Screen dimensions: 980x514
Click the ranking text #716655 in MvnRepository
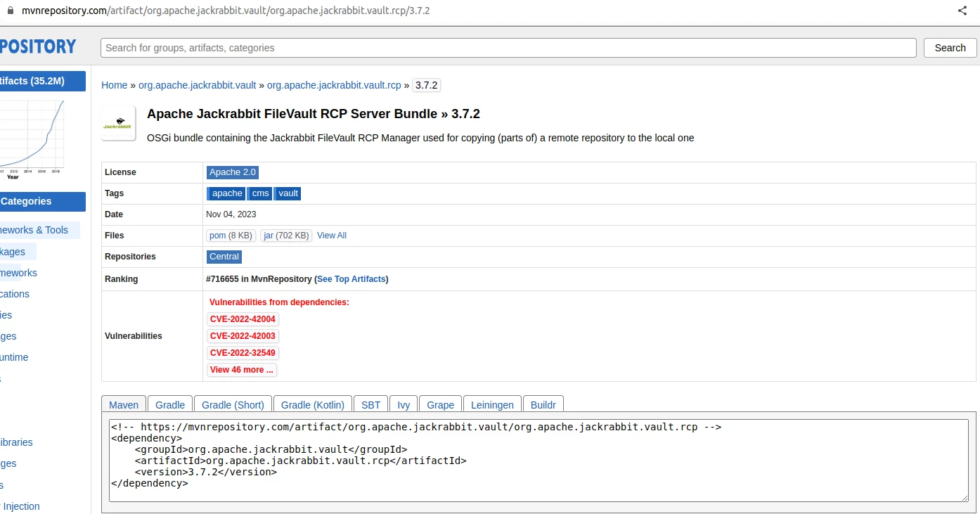(x=259, y=279)
